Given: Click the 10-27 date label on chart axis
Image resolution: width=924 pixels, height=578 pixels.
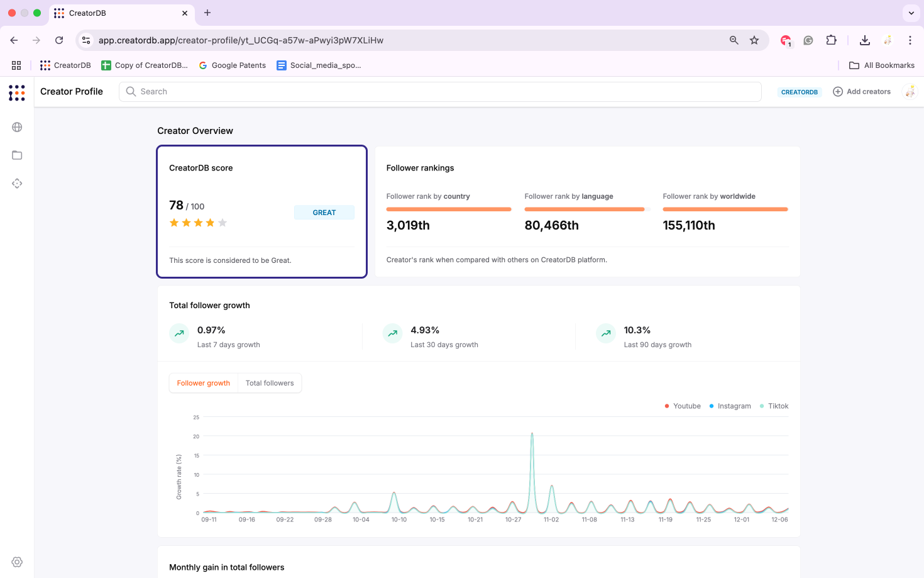Looking at the screenshot, I should (513, 520).
